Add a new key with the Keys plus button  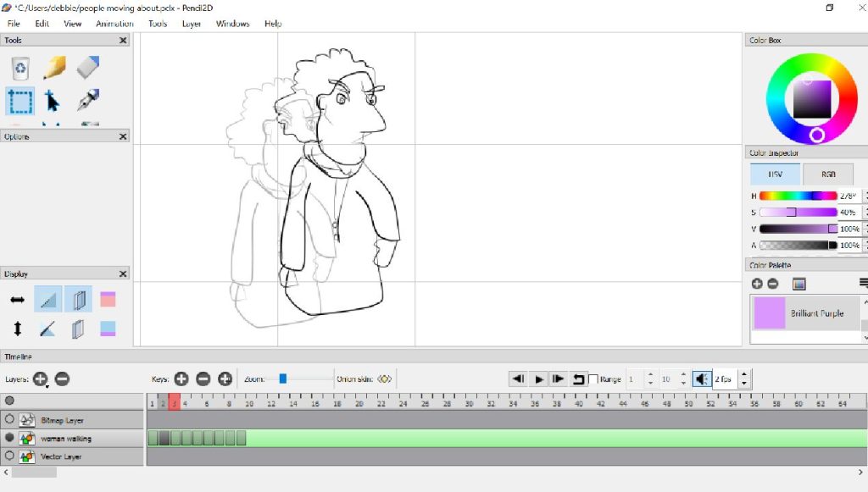tap(181, 379)
